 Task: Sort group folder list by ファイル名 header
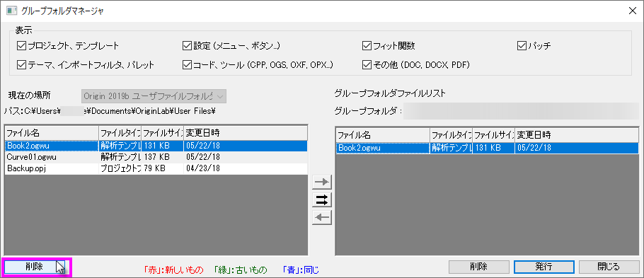[383, 134]
